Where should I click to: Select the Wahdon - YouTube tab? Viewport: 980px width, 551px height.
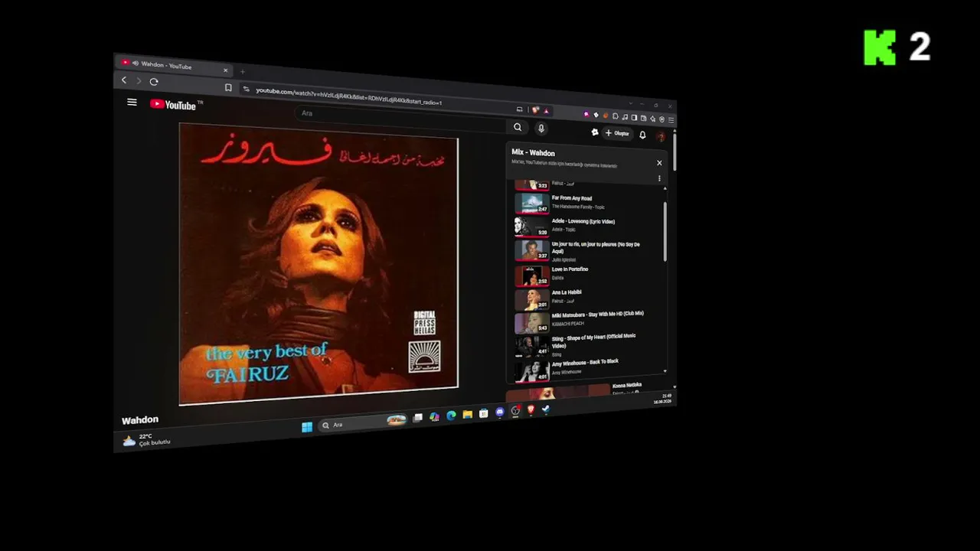point(175,66)
